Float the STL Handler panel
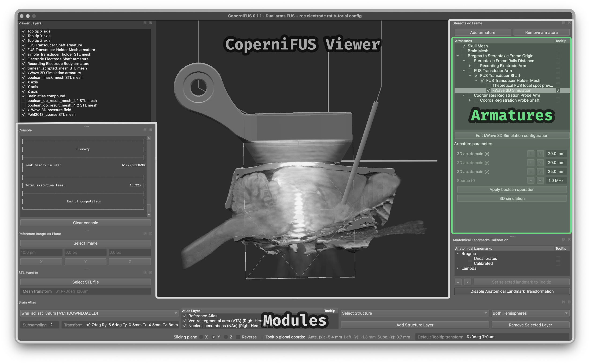This screenshot has height=364, width=590. (145, 272)
